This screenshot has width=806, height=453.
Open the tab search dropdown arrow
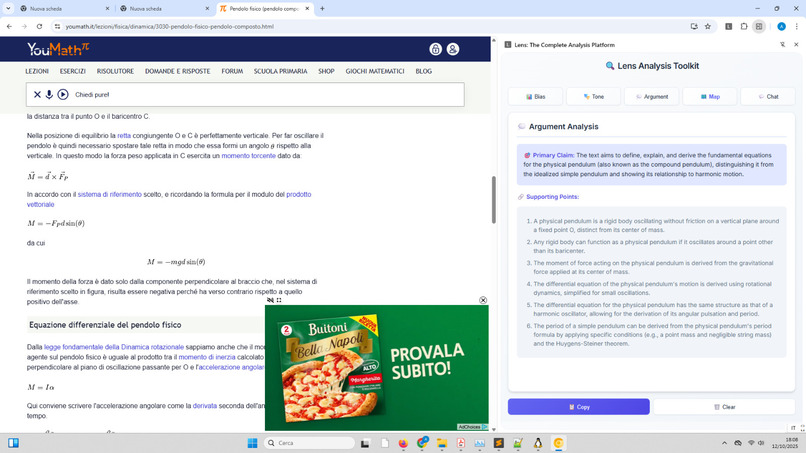(8, 8)
